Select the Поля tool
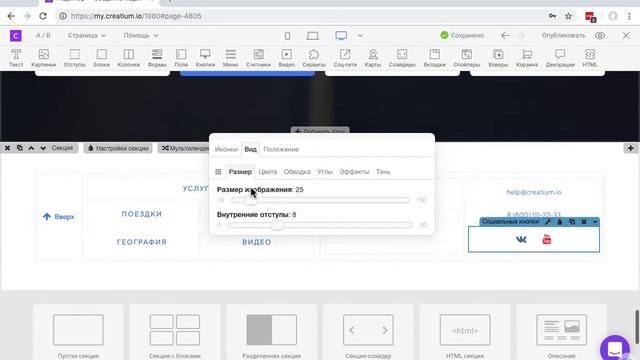Image resolution: width=640 pixels, height=360 pixels. pyautogui.click(x=181, y=58)
